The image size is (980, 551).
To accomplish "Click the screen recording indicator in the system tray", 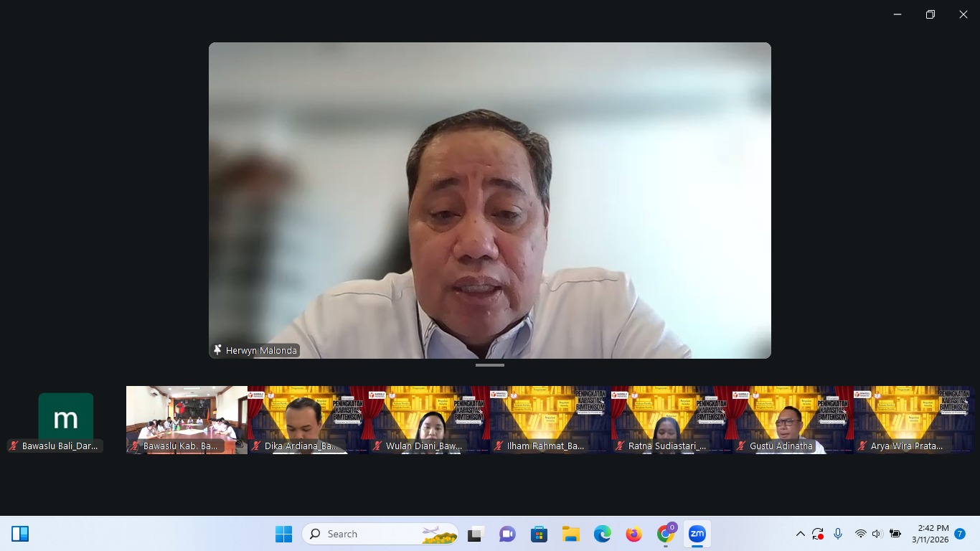I will (x=817, y=534).
